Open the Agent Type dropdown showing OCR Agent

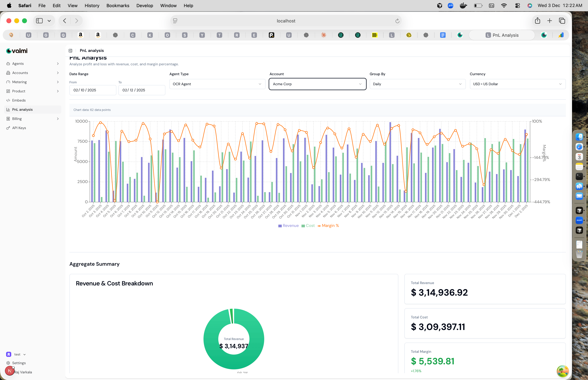(x=217, y=84)
